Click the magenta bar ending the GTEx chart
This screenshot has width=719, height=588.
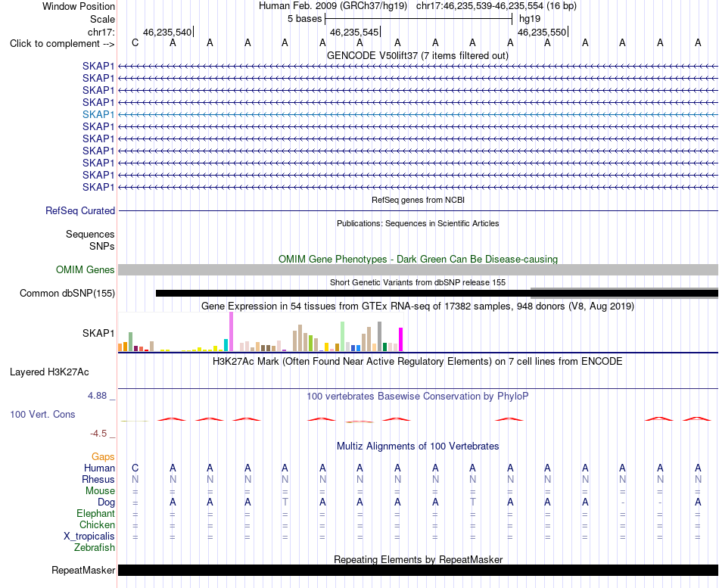click(401, 340)
